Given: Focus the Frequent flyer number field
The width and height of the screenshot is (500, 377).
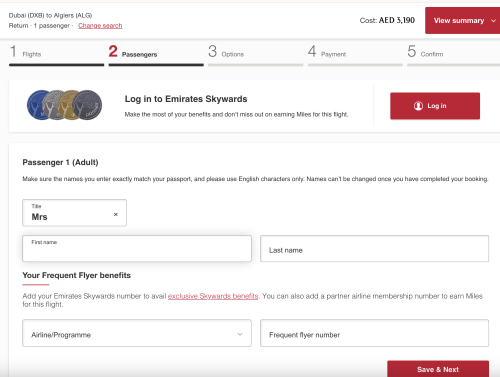Looking at the screenshot, I should (x=374, y=333).
